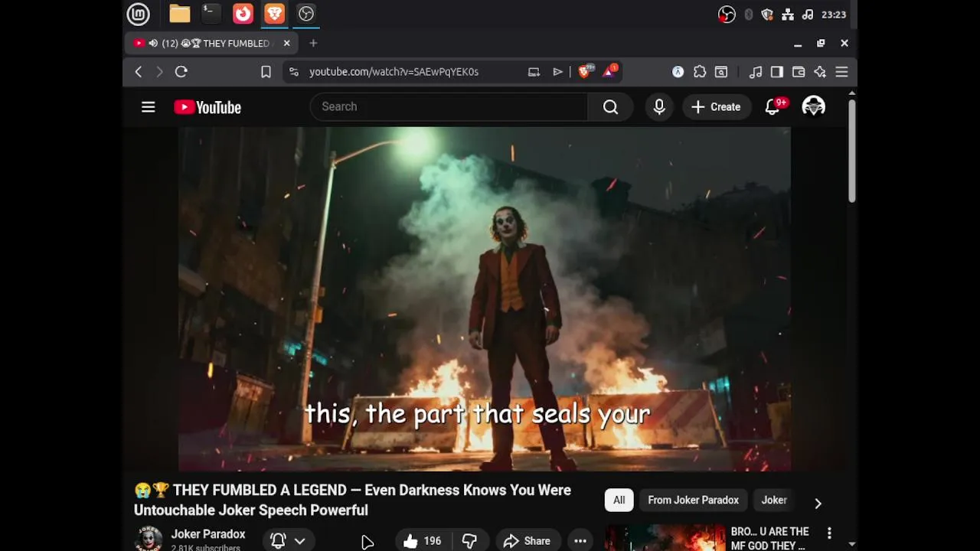Open Brave Rewards triangle icon
The height and width of the screenshot is (551, 980).
coord(610,71)
